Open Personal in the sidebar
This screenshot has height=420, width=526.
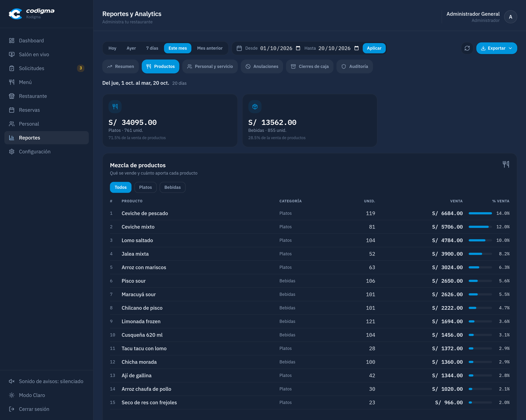(46, 124)
